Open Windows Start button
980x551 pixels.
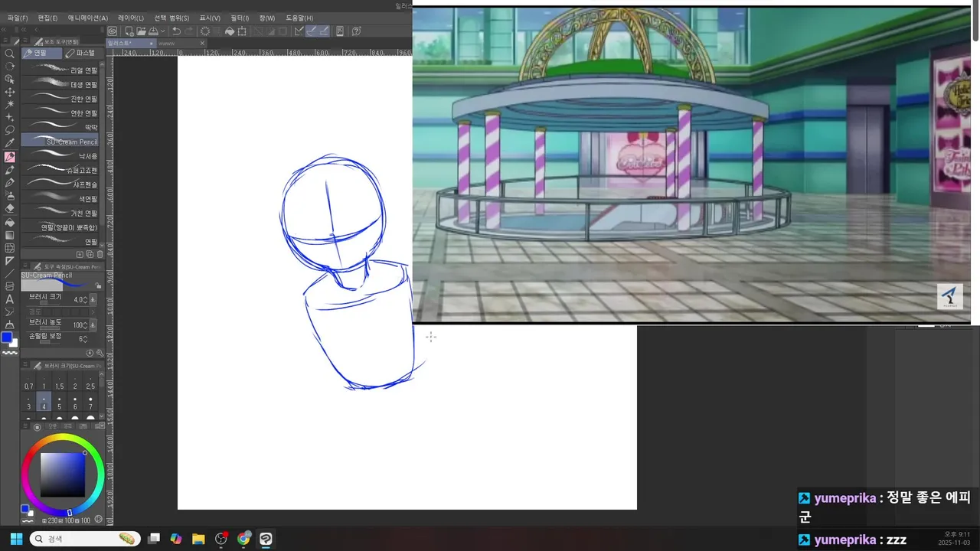coord(16,539)
